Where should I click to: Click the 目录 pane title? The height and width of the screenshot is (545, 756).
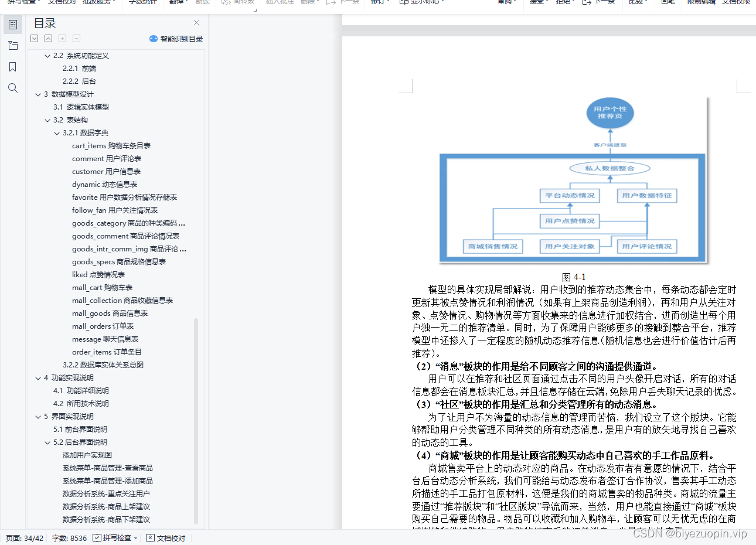pyautogui.click(x=45, y=23)
